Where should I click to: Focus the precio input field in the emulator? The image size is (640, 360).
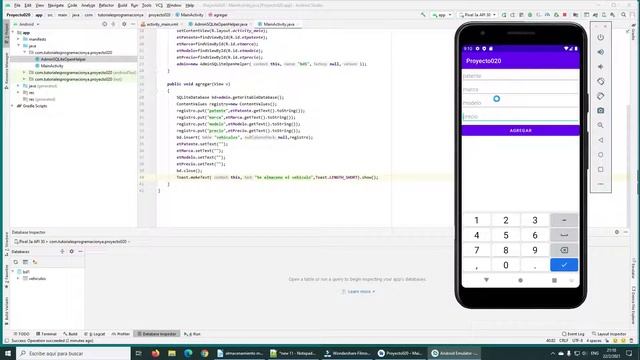click(520, 116)
